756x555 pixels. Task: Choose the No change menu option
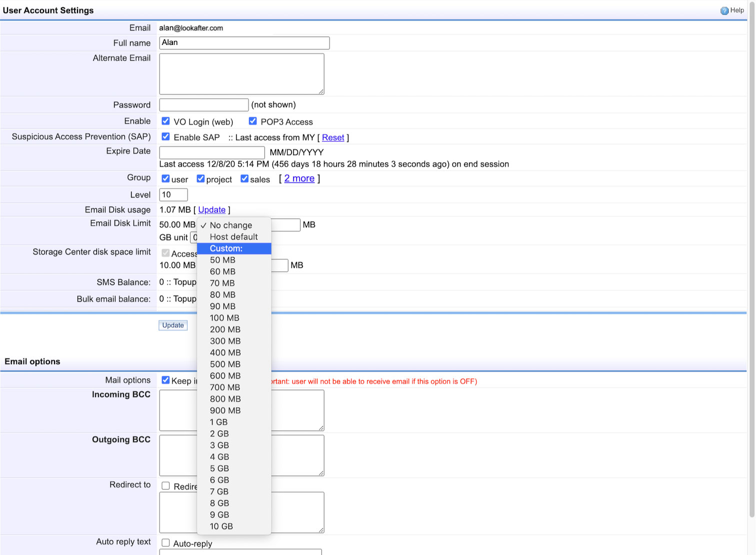click(230, 225)
